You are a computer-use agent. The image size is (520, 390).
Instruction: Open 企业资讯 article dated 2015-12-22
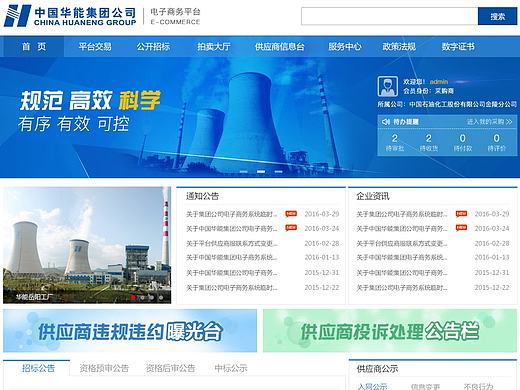(402, 287)
